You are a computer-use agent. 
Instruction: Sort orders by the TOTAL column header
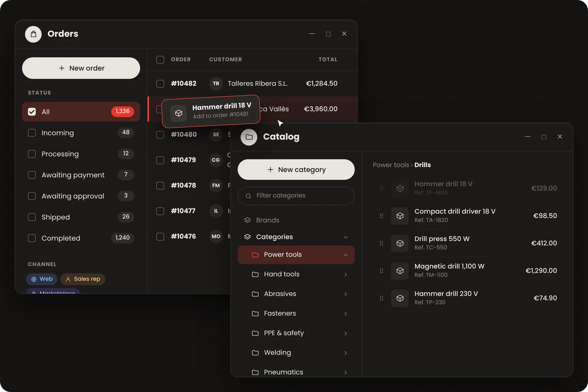tap(328, 59)
